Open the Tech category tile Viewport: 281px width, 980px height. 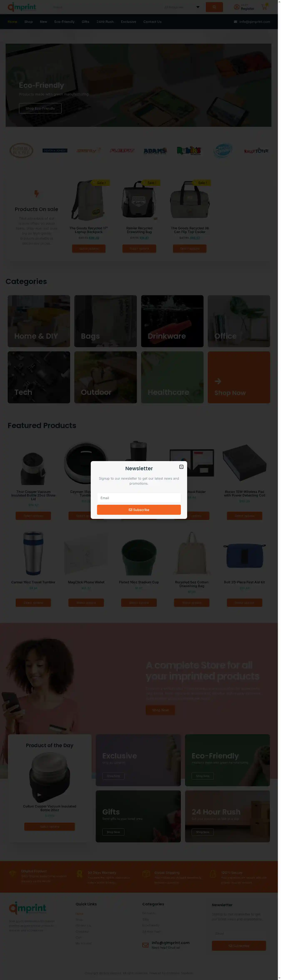click(x=39, y=377)
